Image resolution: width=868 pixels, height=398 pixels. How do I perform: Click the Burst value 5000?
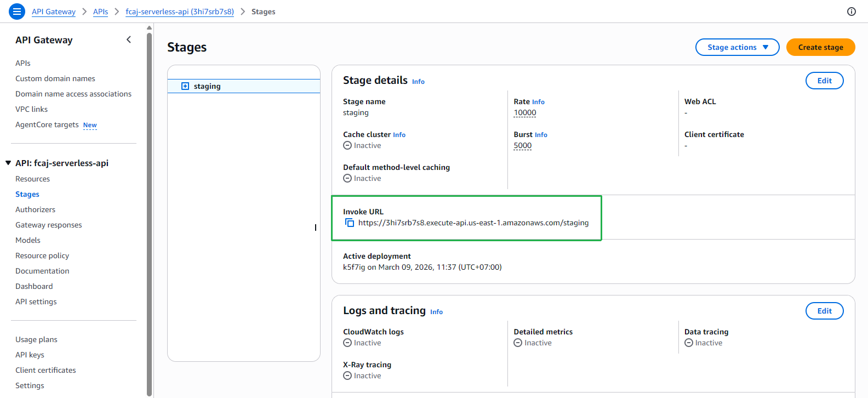pyautogui.click(x=523, y=145)
